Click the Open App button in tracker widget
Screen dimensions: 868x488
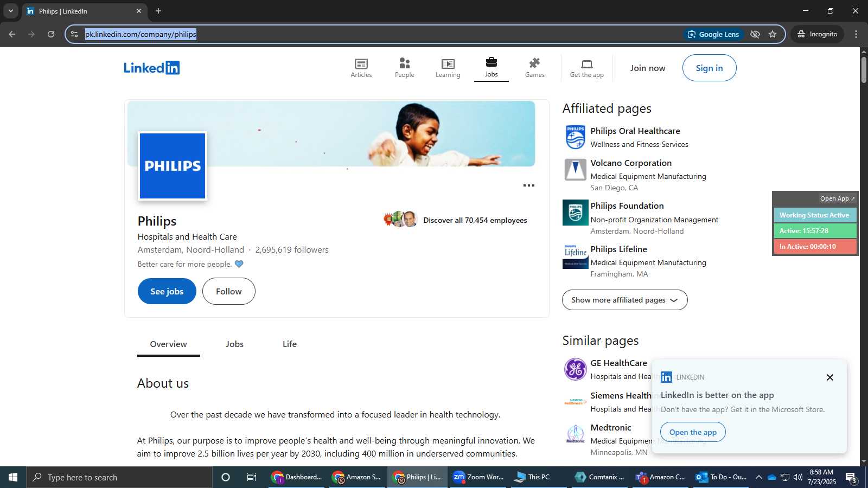click(838, 198)
